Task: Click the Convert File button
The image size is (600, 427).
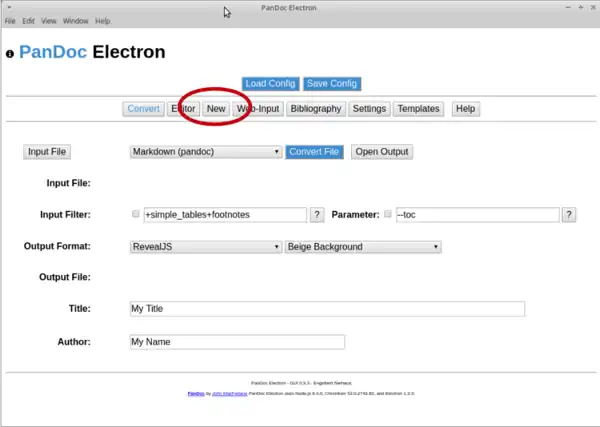Action: tap(315, 152)
